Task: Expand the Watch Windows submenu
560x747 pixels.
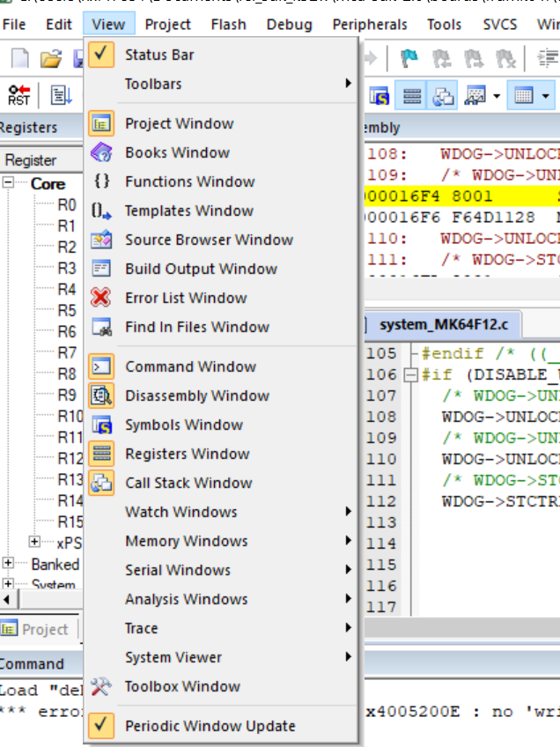Action: (181, 512)
